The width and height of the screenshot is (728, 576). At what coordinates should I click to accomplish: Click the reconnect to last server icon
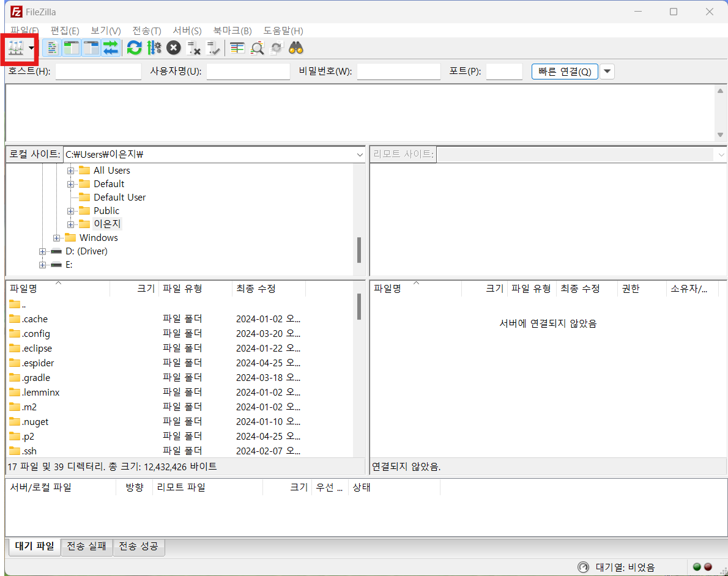tap(213, 48)
